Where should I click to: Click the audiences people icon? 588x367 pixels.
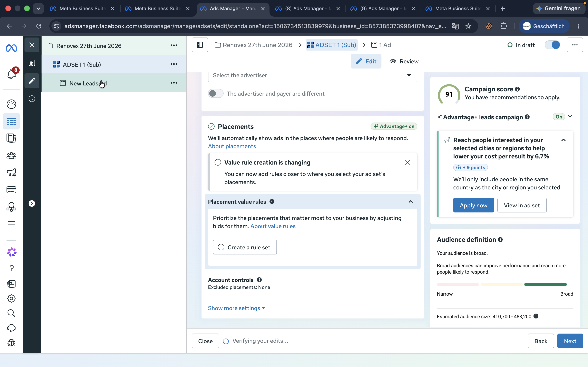(11, 156)
